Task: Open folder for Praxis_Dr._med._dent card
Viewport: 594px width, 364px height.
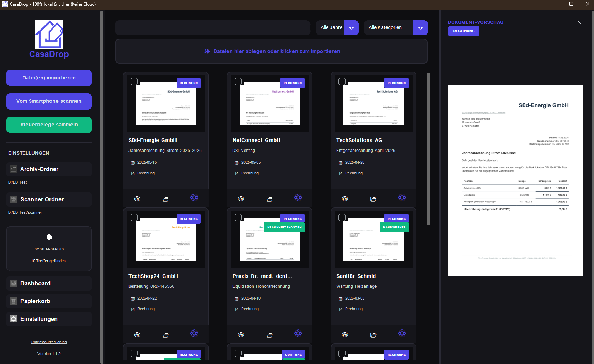Action: coord(269,335)
